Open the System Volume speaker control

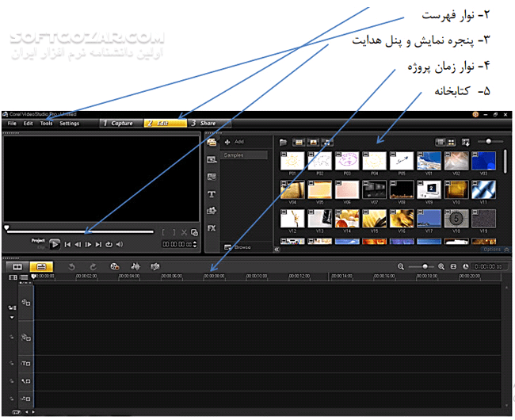120,244
